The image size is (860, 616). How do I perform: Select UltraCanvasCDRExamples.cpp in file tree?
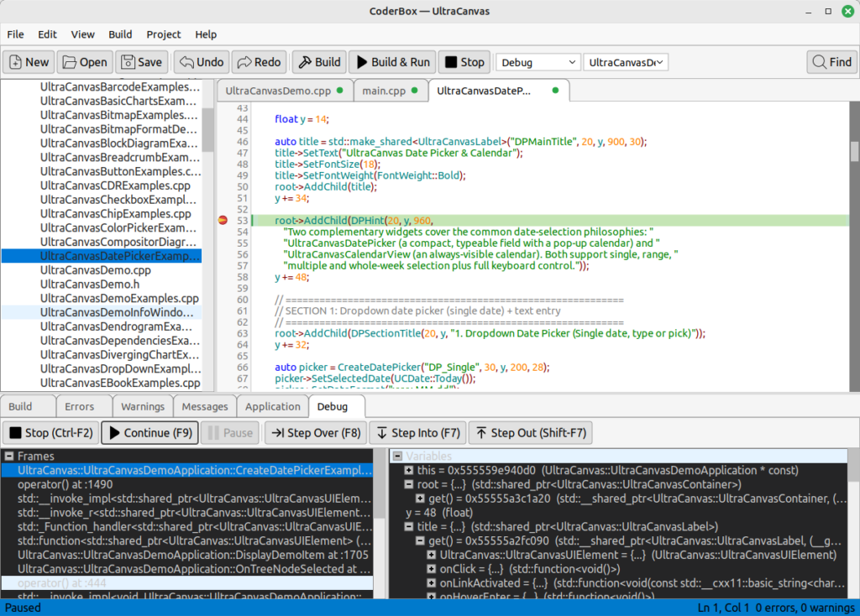102,185
